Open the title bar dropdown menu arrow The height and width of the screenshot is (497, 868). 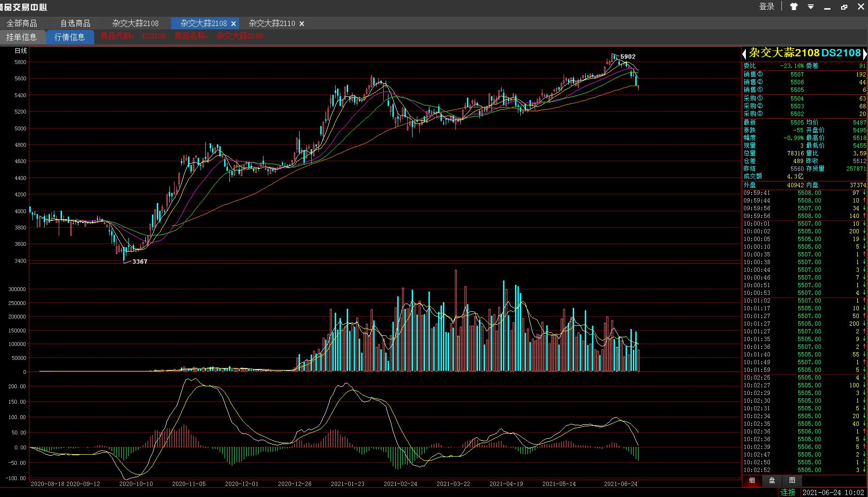coord(811,7)
